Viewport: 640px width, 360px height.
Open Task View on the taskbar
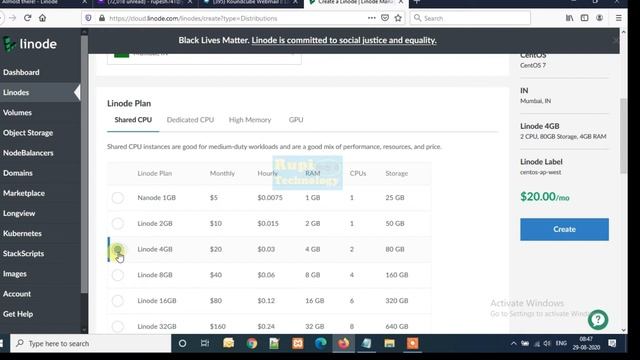coord(205,344)
